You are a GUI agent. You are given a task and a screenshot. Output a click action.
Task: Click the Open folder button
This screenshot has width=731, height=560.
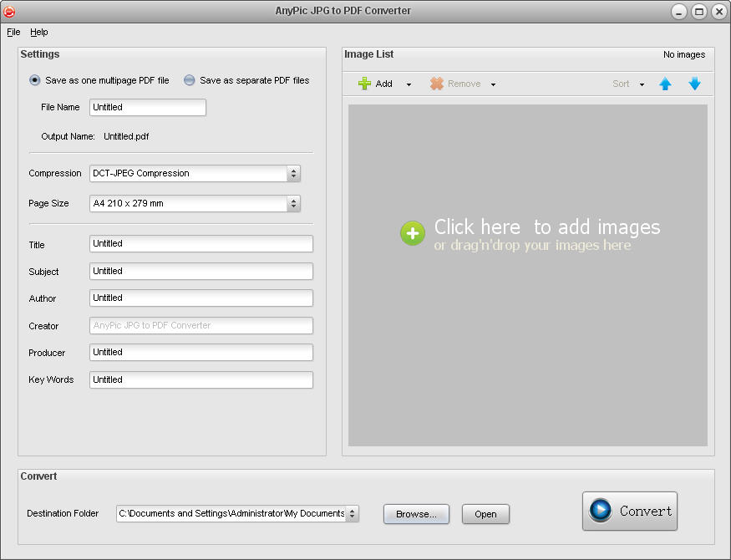click(x=485, y=514)
